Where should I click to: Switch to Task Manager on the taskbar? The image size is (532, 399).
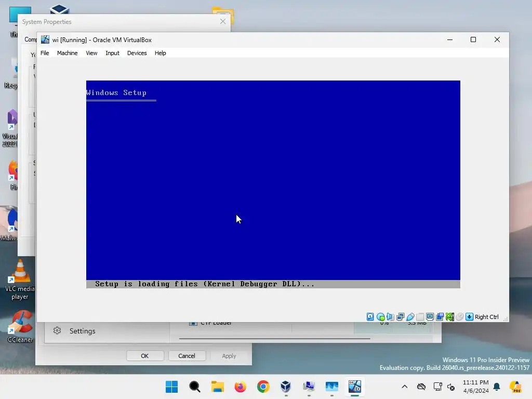332,387
